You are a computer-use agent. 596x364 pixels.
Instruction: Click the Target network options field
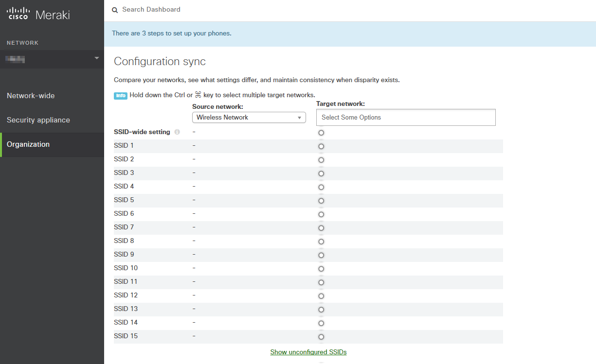tap(406, 118)
